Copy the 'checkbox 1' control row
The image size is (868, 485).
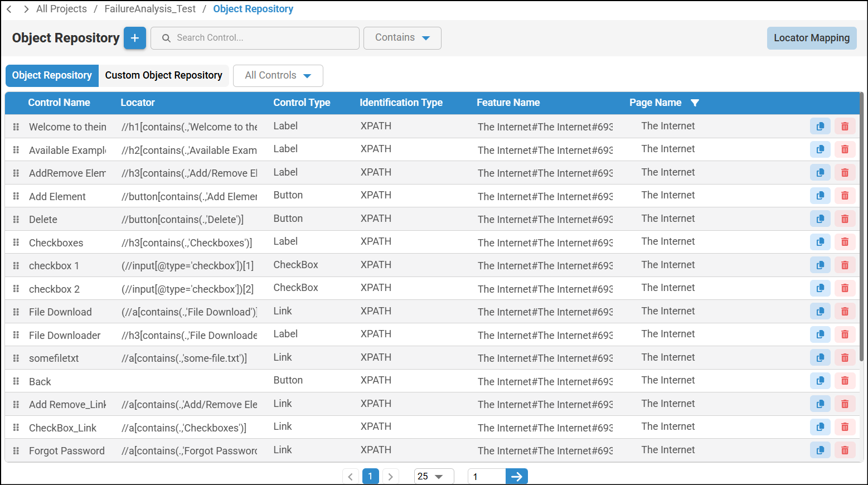click(820, 265)
